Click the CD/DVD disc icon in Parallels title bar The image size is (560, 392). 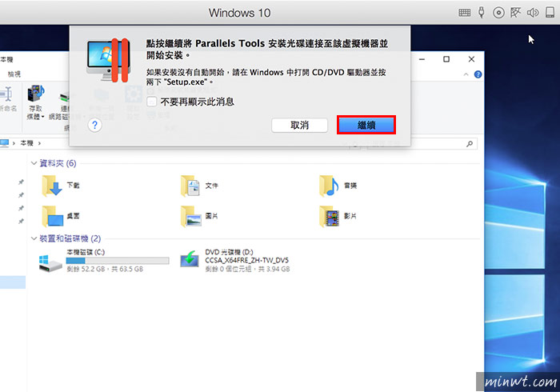click(498, 13)
